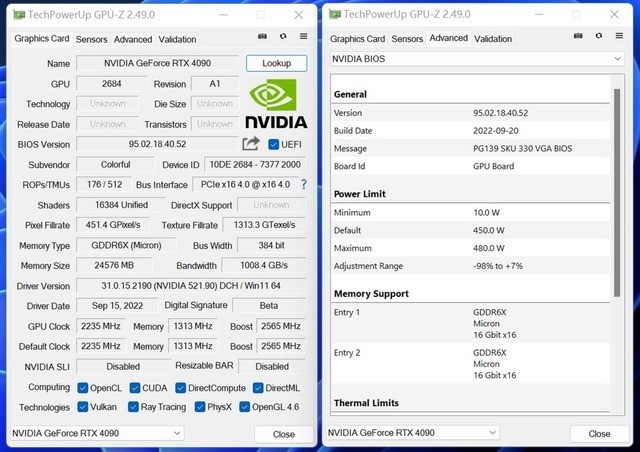Expand the NVIDIA BIOS dropdown
640x452 pixels.
[x=477, y=59]
